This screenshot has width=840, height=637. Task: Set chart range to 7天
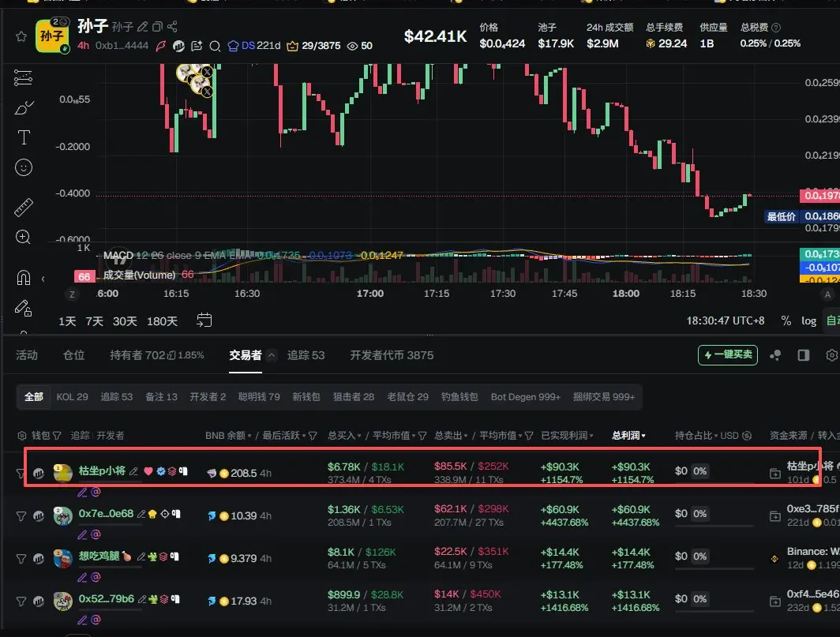[x=94, y=321]
